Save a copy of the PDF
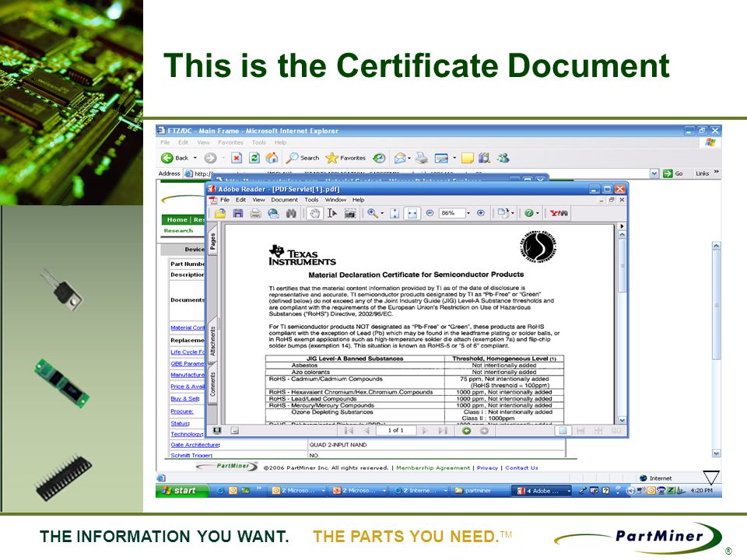 point(238,213)
